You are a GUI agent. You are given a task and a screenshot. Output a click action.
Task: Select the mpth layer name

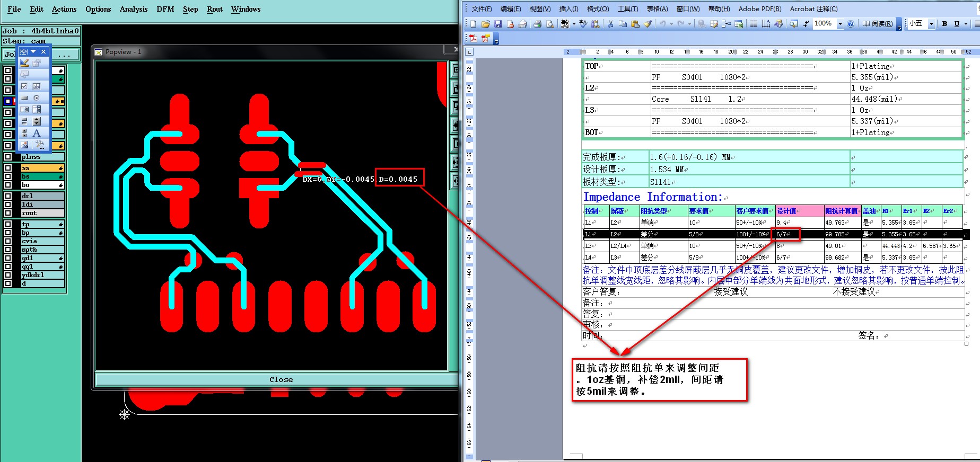(x=29, y=250)
